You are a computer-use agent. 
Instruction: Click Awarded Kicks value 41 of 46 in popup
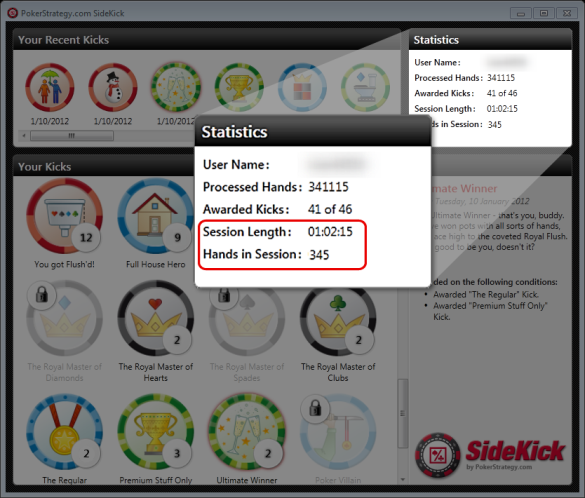point(330,209)
